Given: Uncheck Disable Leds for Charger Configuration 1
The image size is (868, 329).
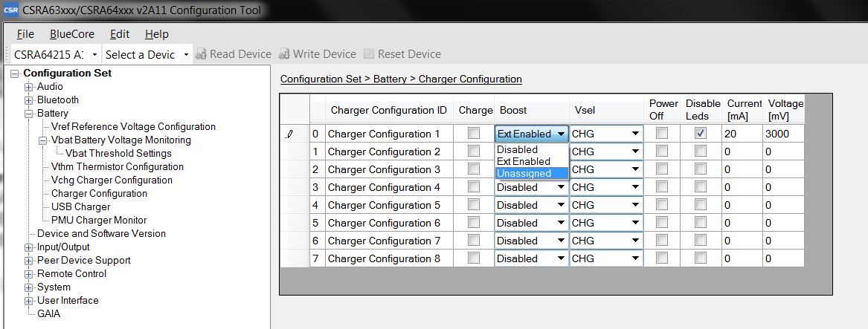Looking at the screenshot, I should 701,134.
